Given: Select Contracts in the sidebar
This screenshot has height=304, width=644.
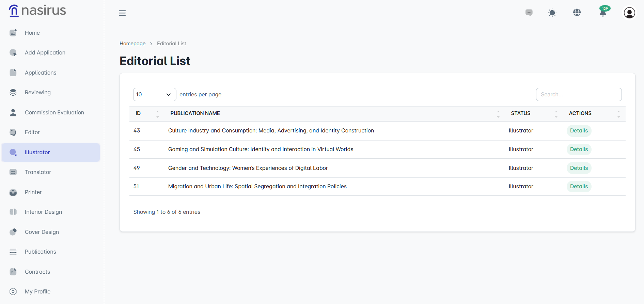Looking at the screenshot, I should [x=37, y=272].
